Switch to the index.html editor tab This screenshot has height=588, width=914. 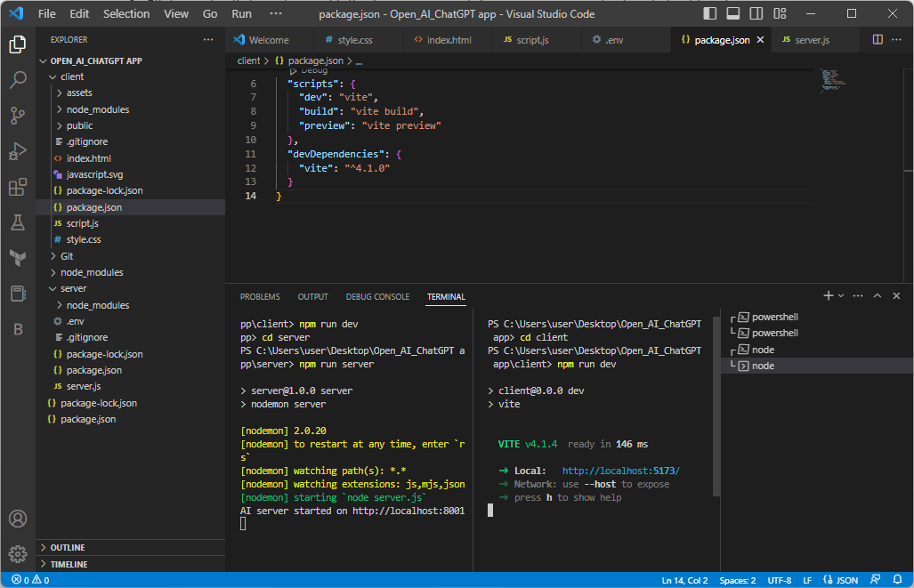click(448, 40)
